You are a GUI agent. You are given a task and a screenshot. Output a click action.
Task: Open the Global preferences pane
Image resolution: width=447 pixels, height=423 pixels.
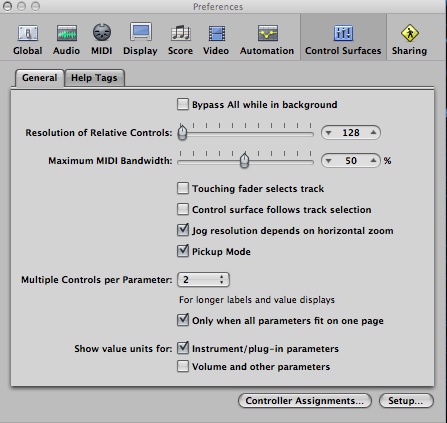click(28, 40)
